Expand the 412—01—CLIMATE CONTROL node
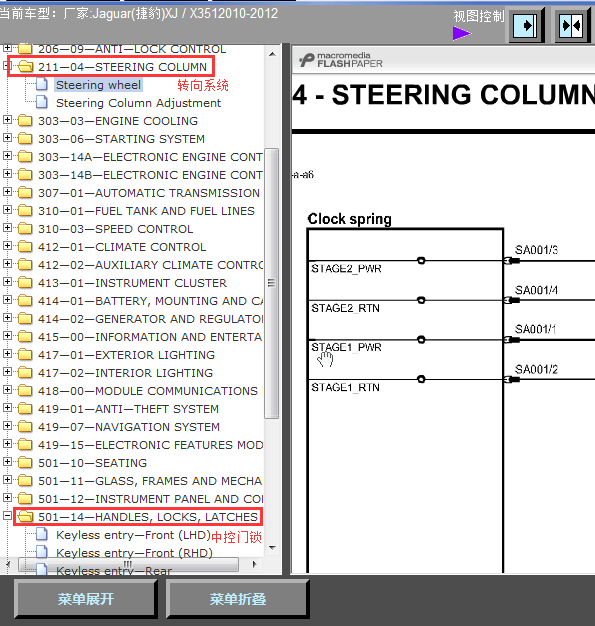The image size is (595, 626). click(x=7, y=246)
